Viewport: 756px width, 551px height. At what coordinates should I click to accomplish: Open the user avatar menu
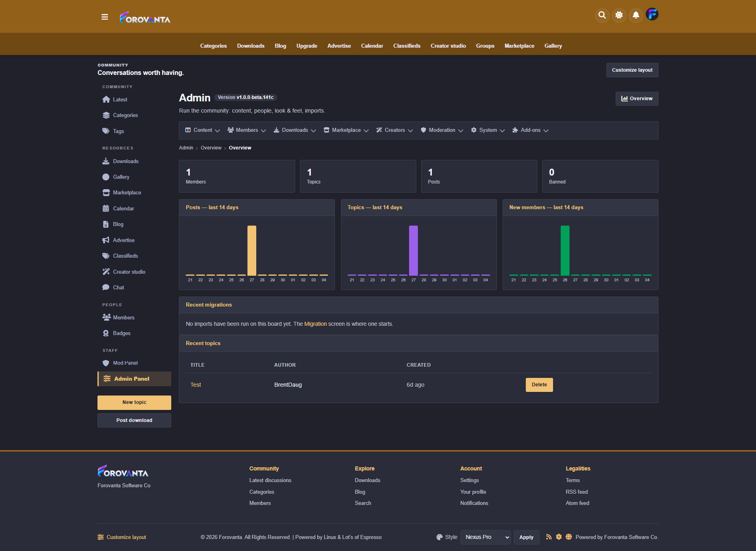pyautogui.click(x=652, y=14)
